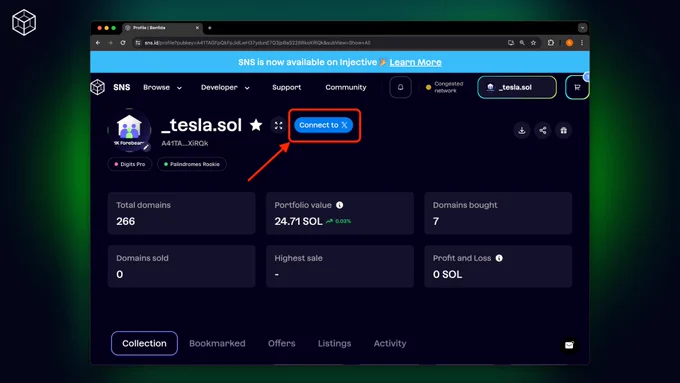
Task: Open the Community page
Action: [x=346, y=87]
